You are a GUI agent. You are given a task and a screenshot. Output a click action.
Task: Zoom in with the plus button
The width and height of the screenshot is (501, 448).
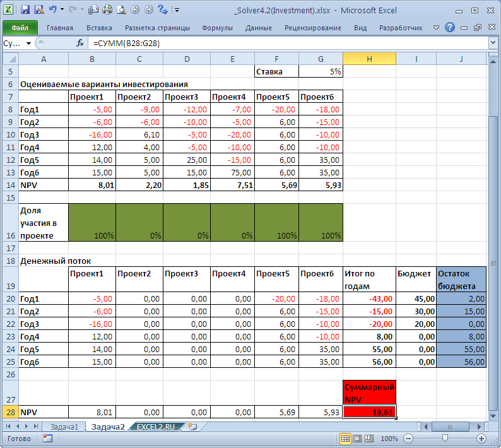point(481,439)
